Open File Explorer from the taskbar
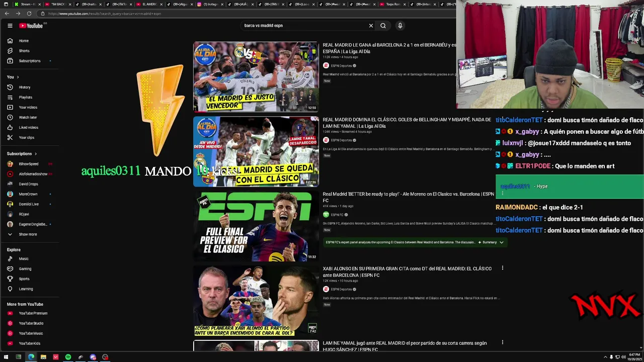The height and width of the screenshot is (362, 644). pyautogui.click(x=43, y=357)
